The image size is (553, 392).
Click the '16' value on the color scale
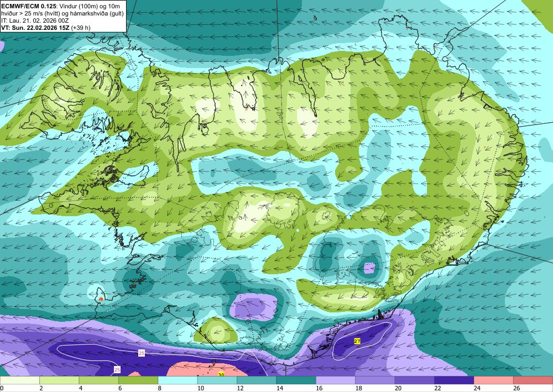point(319,388)
